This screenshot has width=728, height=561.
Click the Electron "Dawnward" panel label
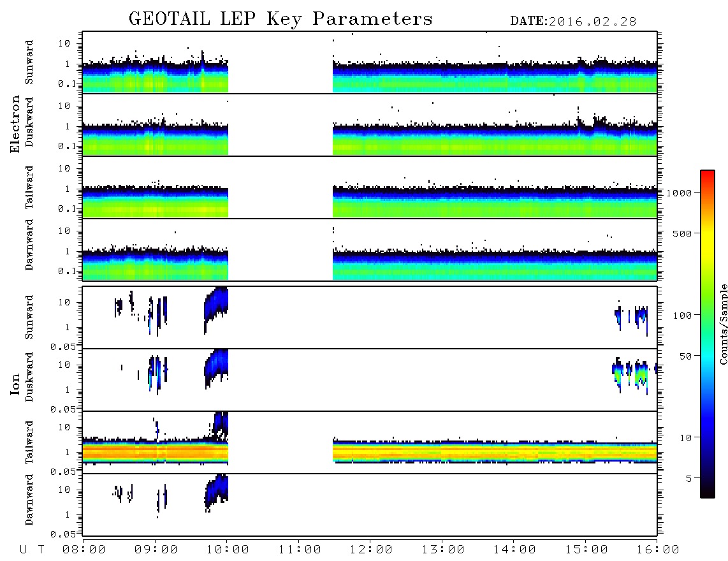29,245
